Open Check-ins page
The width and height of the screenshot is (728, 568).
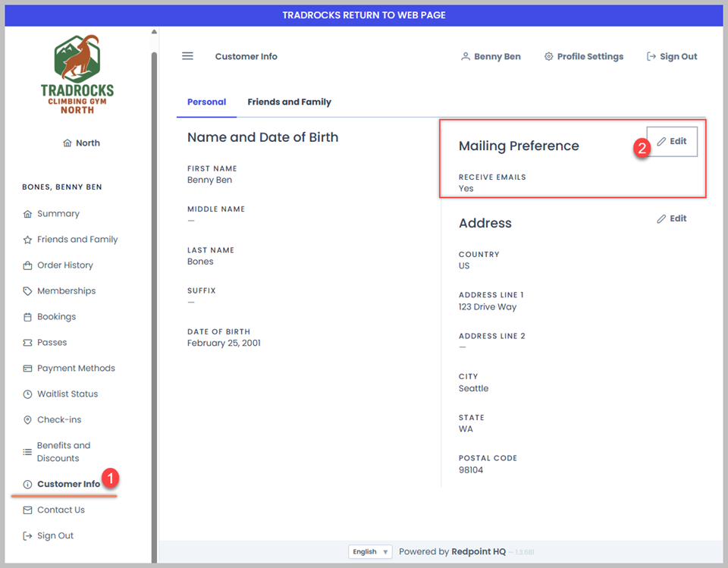pyautogui.click(x=59, y=420)
